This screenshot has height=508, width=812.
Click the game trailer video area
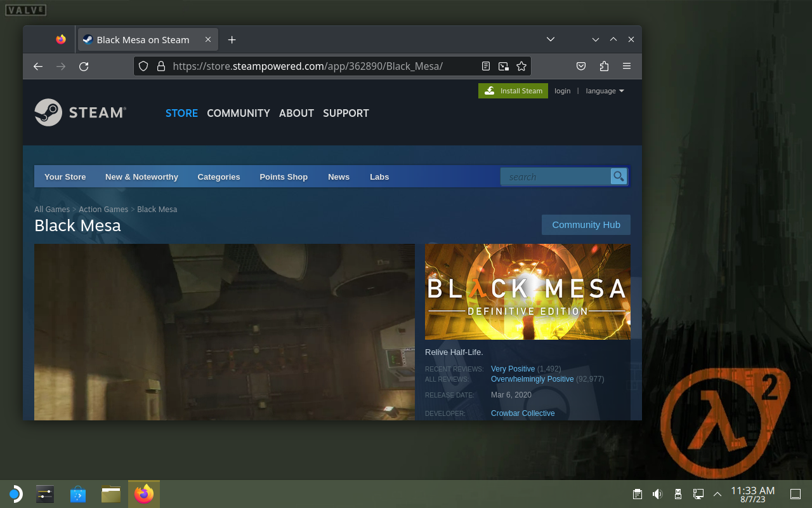[x=225, y=331]
